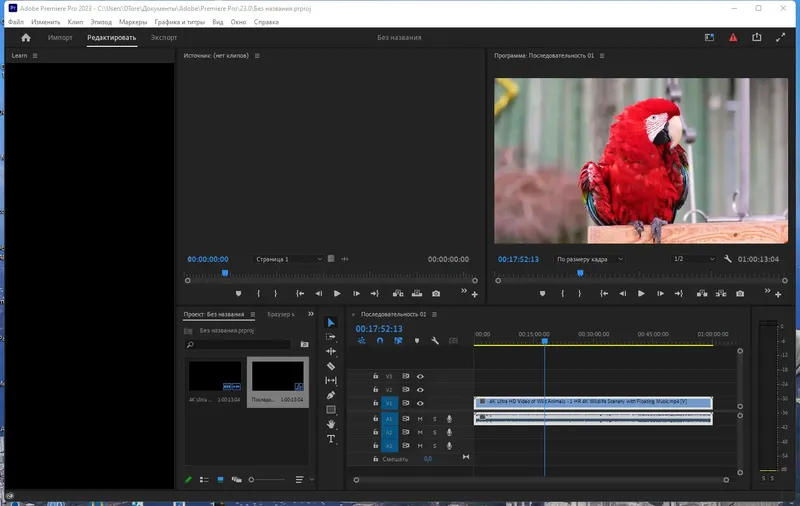Select the Pen tool

tap(331, 395)
